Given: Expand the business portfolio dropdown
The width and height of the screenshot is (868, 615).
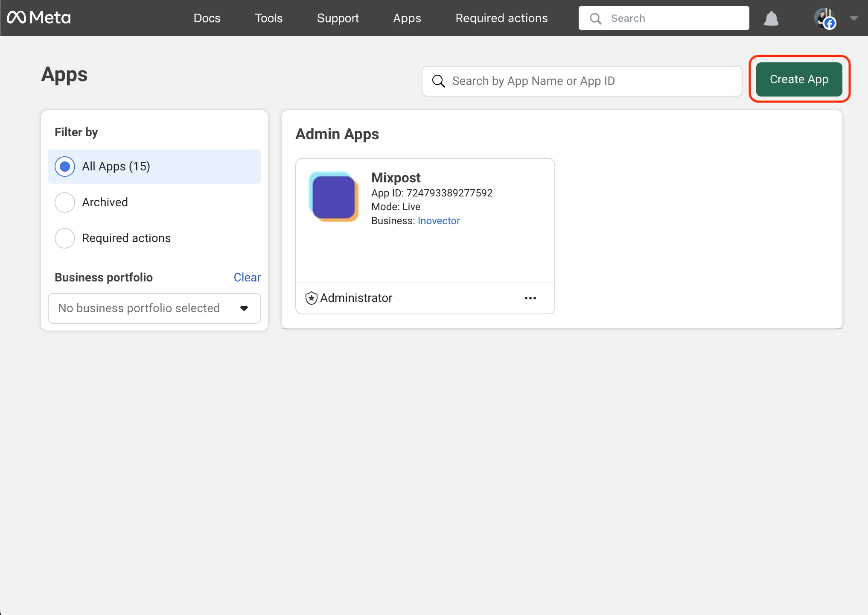Looking at the screenshot, I should [x=154, y=308].
